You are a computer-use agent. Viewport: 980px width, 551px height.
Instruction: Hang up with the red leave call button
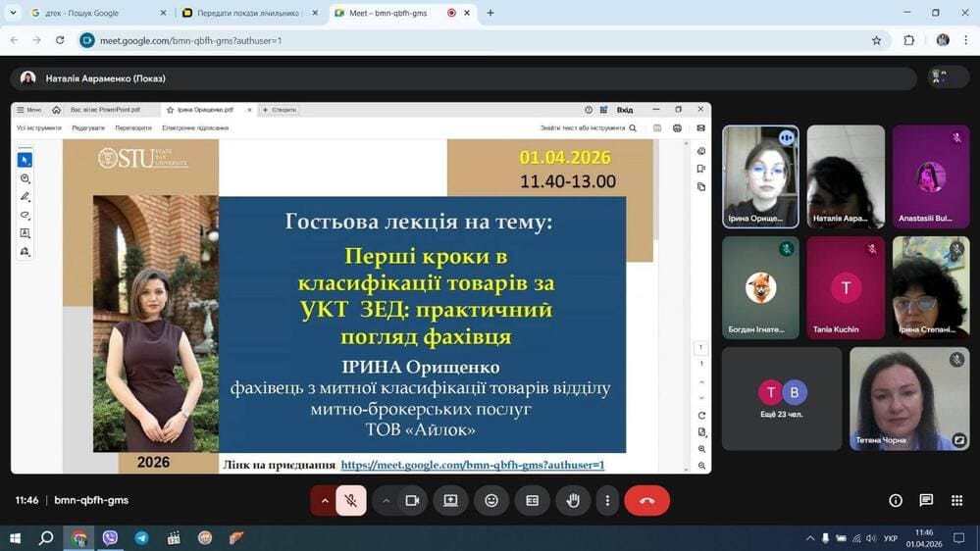click(x=646, y=500)
